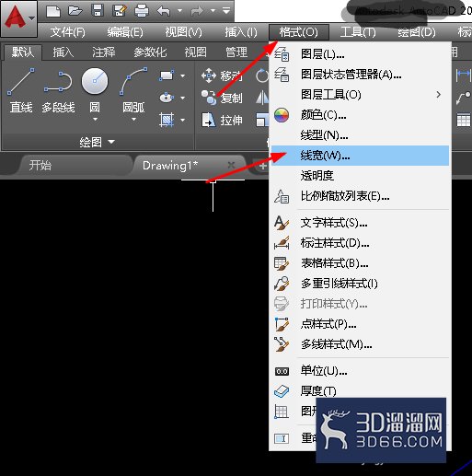Open Point Style (点样式) entry

click(x=360, y=324)
